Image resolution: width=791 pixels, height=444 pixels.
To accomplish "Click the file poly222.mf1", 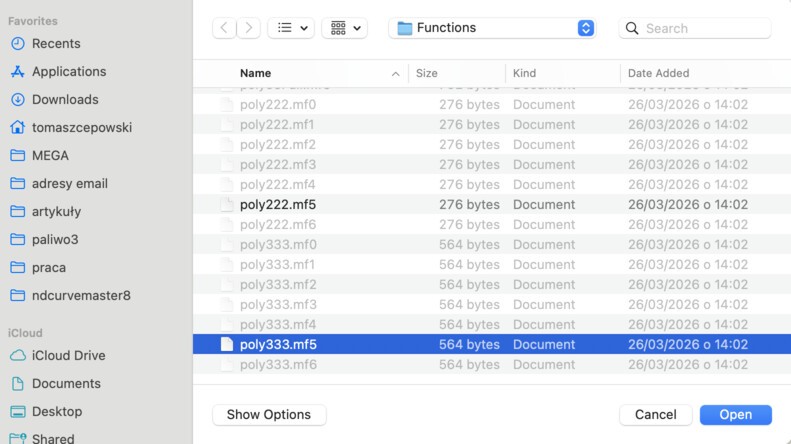I will point(492,125).
